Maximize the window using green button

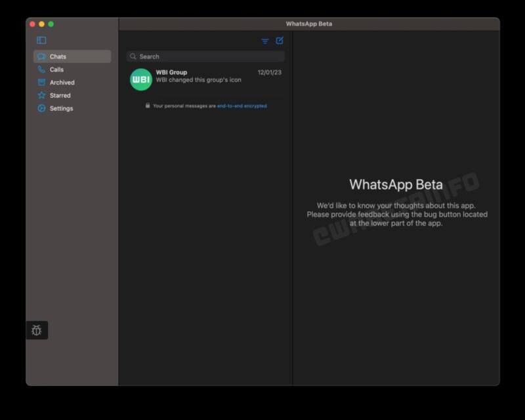(51, 24)
